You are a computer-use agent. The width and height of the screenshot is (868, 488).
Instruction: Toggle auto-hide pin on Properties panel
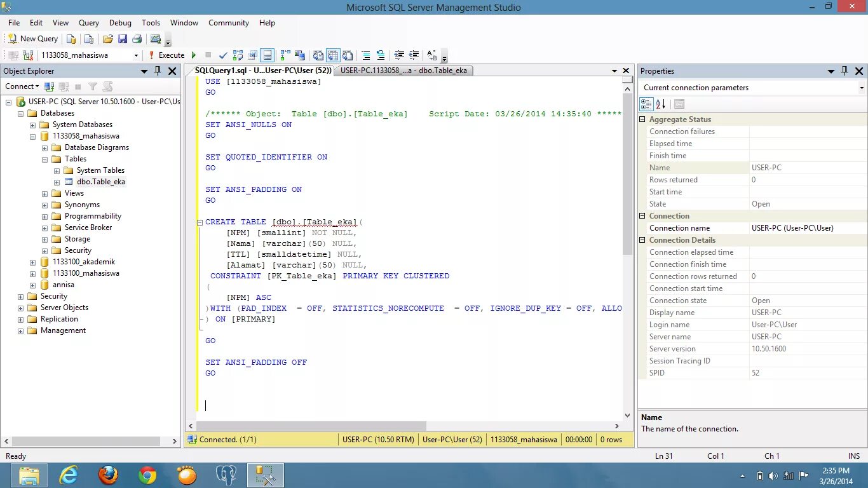(x=844, y=71)
